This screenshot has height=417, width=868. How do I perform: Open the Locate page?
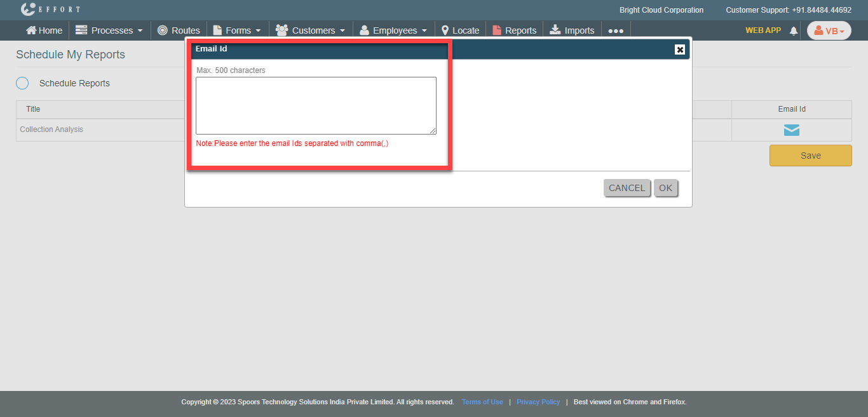pos(460,30)
